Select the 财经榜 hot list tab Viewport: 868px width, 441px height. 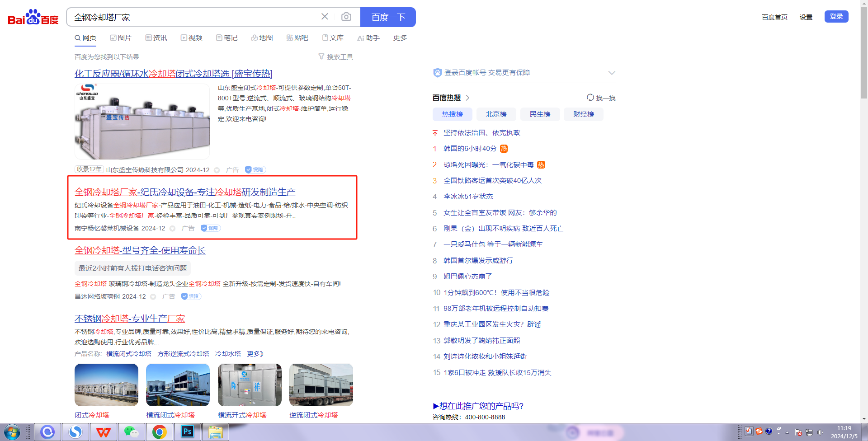(584, 114)
